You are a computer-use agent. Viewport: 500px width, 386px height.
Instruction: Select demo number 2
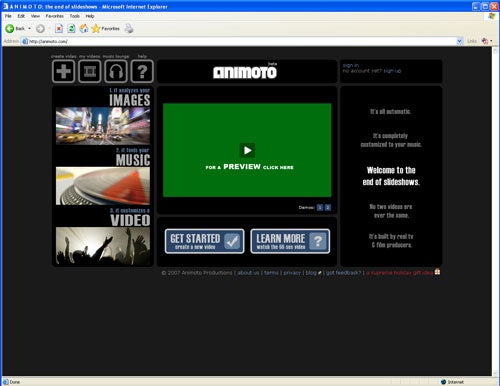[328, 207]
